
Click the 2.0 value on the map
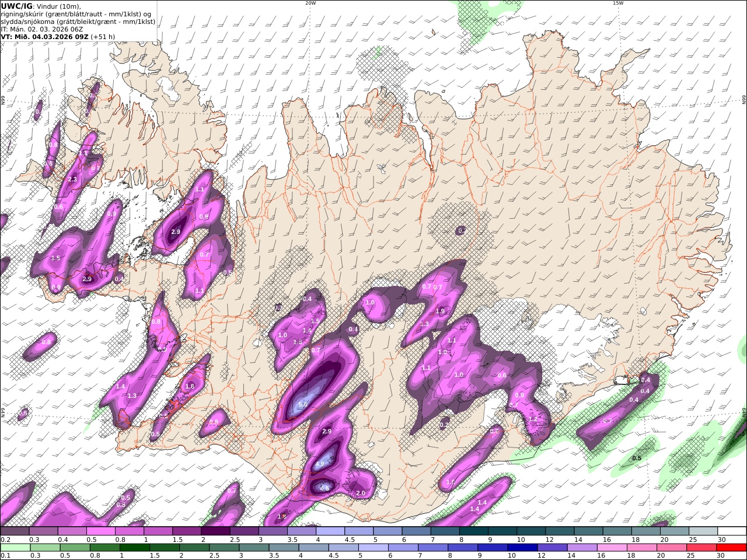360,494
